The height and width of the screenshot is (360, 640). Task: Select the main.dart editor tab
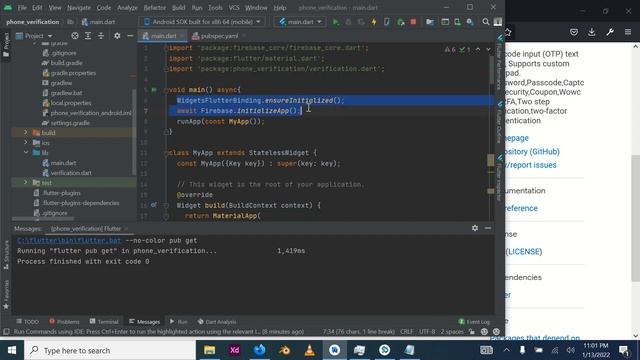(x=163, y=36)
